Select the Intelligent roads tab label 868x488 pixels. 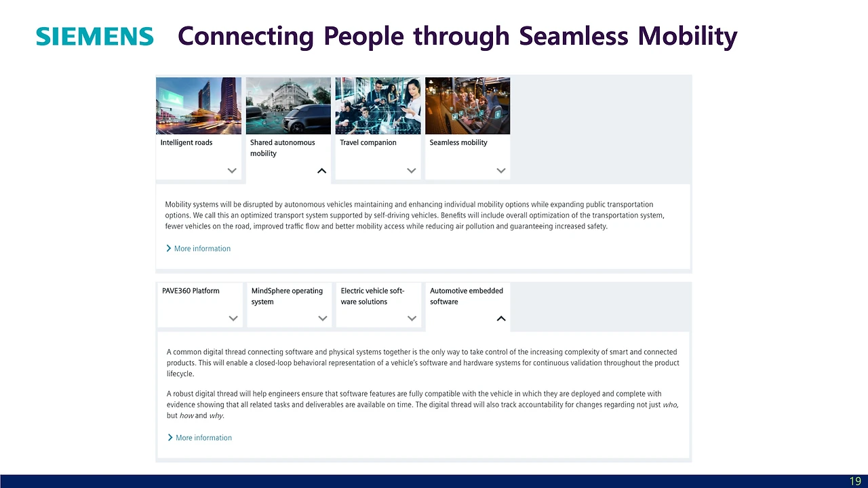[x=186, y=143]
